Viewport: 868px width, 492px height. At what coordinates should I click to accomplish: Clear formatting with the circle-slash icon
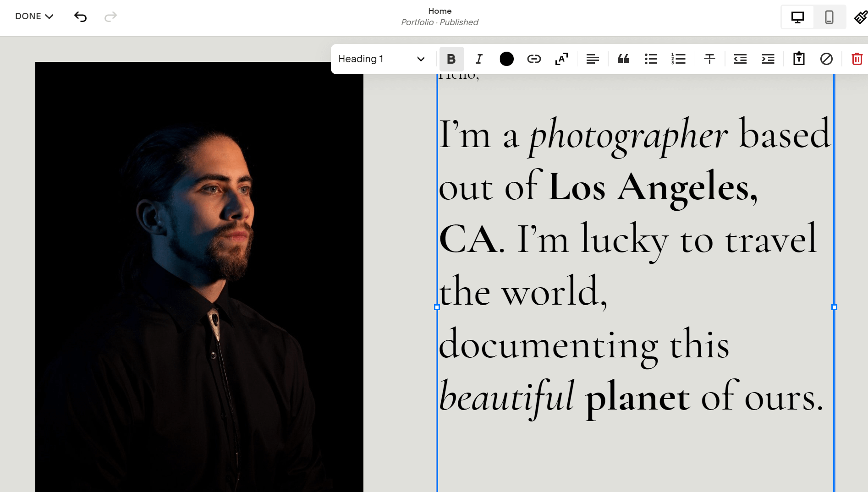tap(826, 59)
